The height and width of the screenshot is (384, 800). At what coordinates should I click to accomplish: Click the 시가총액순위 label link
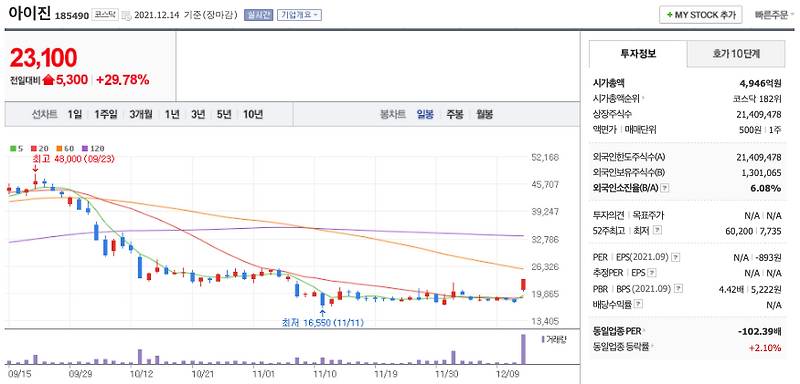click(616, 97)
